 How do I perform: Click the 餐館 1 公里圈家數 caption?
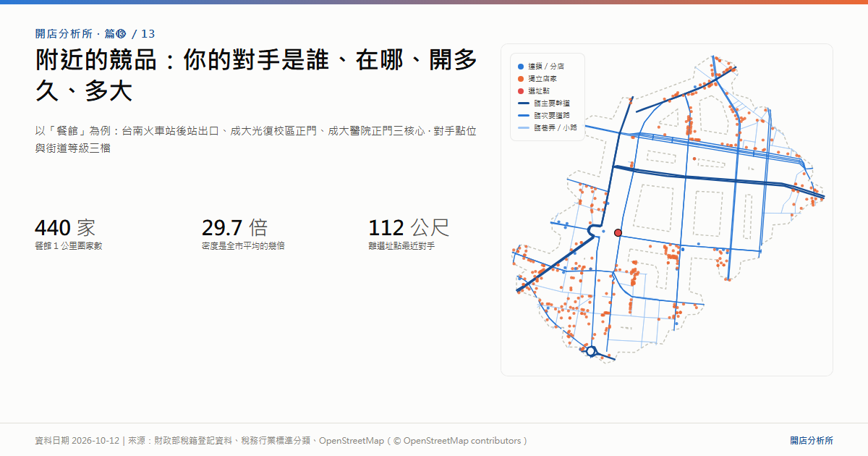[x=69, y=246]
